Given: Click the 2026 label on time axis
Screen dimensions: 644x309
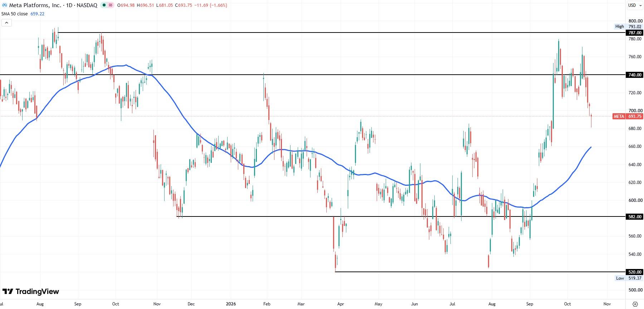Looking at the screenshot, I should [231, 304].
